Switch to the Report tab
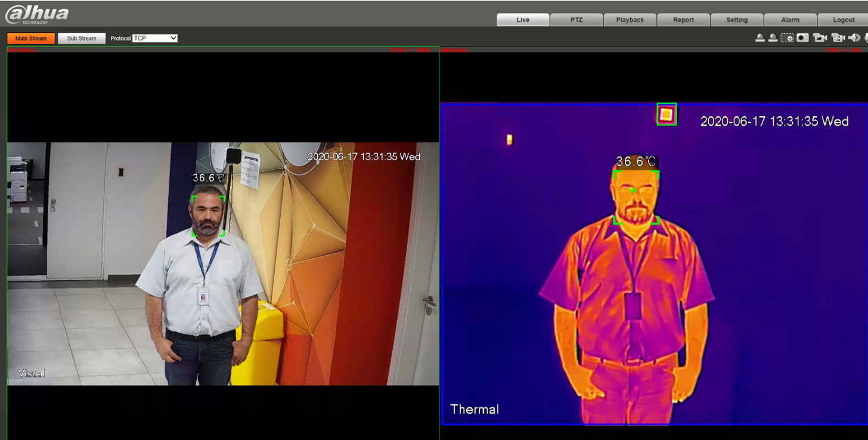This screenshot has height=440, width=868. [x=684, y=20]
